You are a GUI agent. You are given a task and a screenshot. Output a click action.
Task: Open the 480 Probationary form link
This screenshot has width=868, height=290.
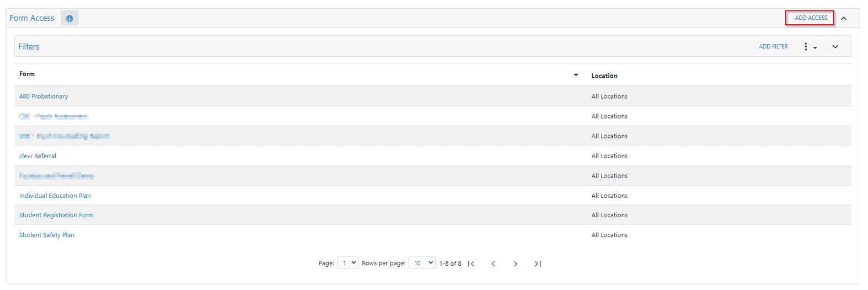[44, 96]
